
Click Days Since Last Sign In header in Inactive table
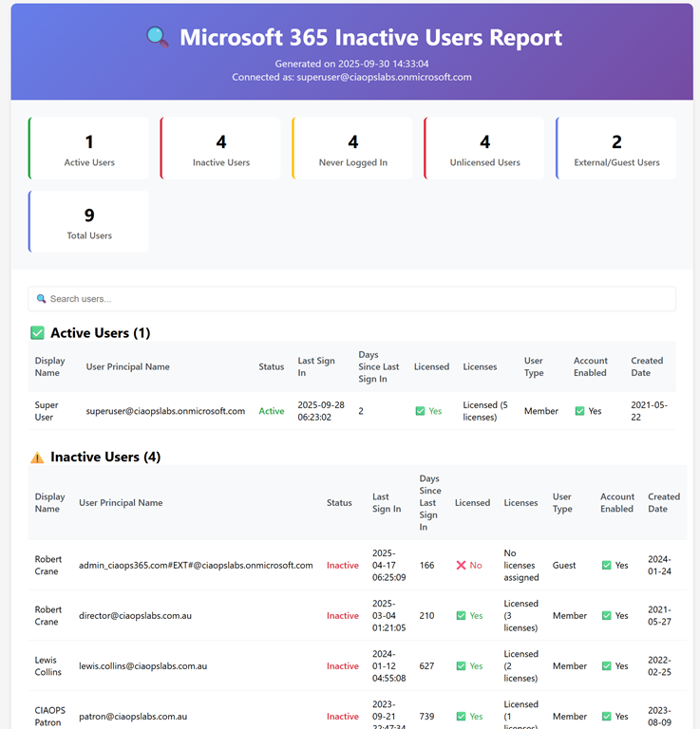click(430, 503)
